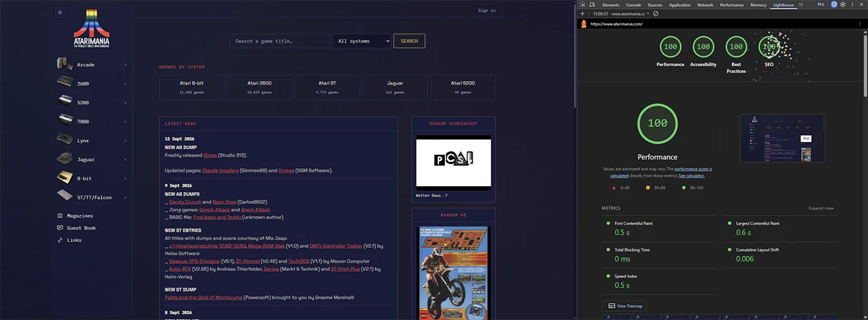Toggle the light/dark theme sun icon
The height and width of the screenshot is (320, 868).
click(60, 12)
